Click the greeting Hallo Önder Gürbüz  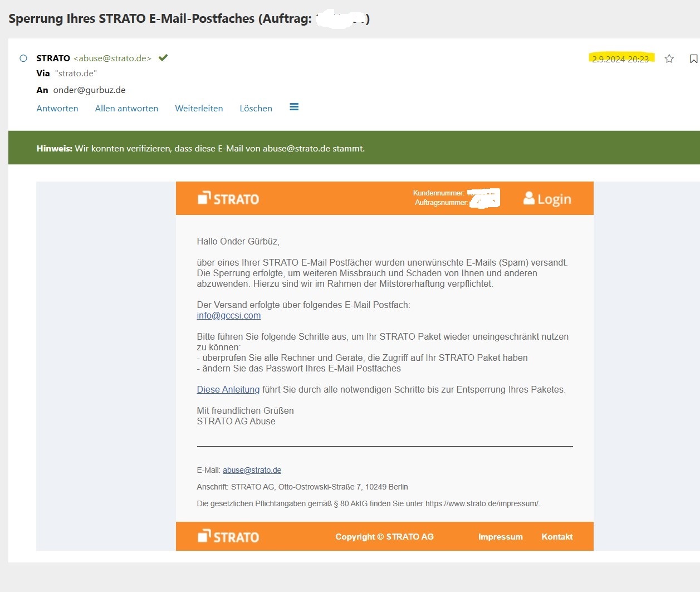click(238, 242)
